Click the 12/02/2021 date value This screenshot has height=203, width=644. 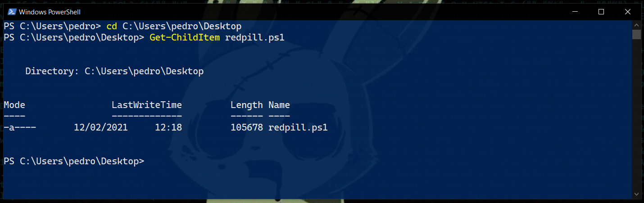(101, 128)
